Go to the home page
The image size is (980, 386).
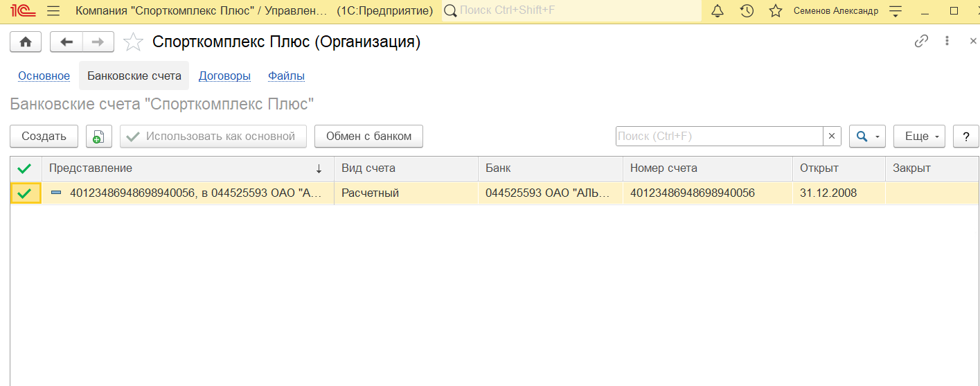(26, 42)
